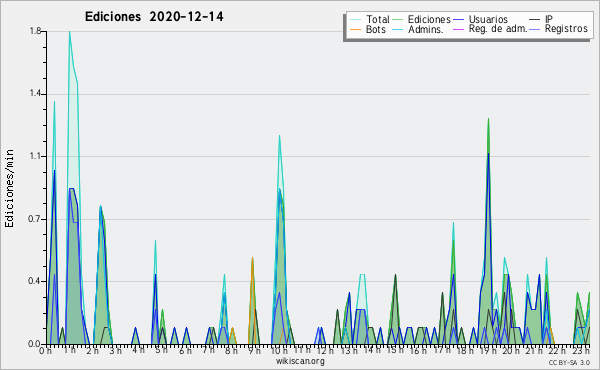Click the chart title 'Ediciones 2020-12-14'
The height and width of the screenshot is (370, 600).
click(x=154, y=17)
